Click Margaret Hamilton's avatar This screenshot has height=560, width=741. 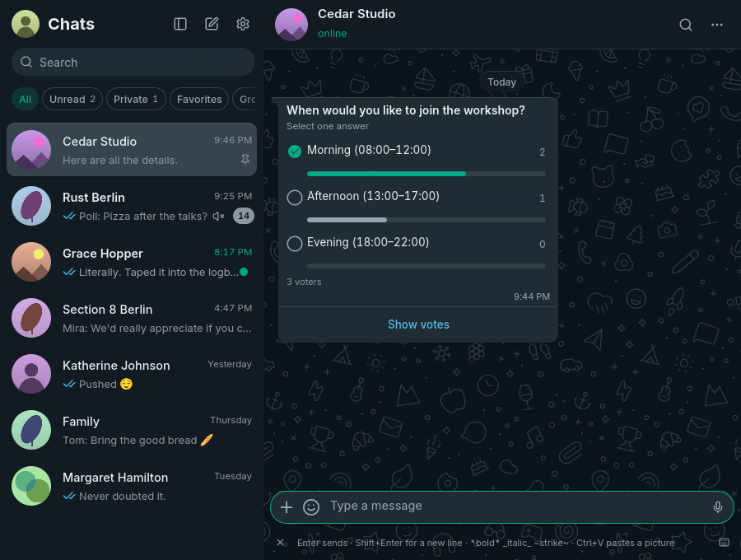31,486
